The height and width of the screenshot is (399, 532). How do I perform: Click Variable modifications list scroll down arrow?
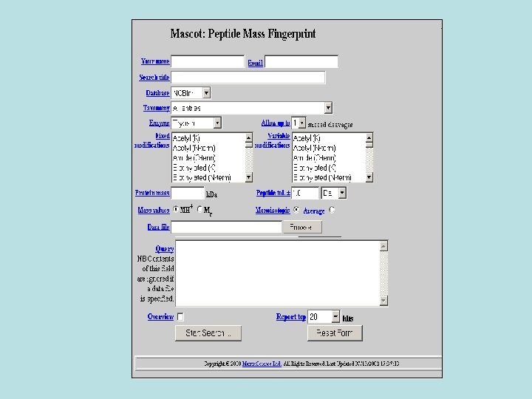[369, 177]
